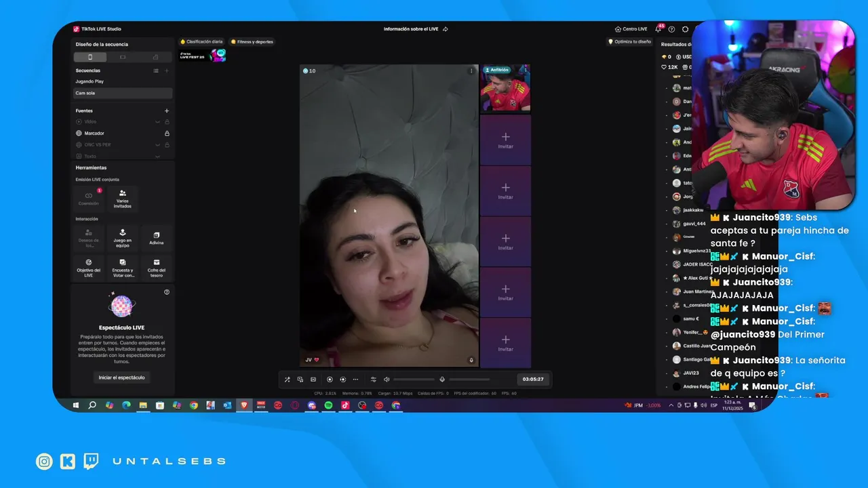Open the Windows Start menu
This screenshot has height=488, width=868.
76,405
